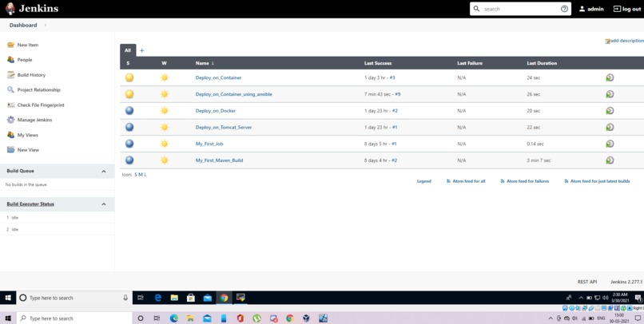The width and height of the screenshot is (644, 324).
Task: Click yellow status ball for Deploy_on_Container_using_ansible
Action: tap(129, 94)
